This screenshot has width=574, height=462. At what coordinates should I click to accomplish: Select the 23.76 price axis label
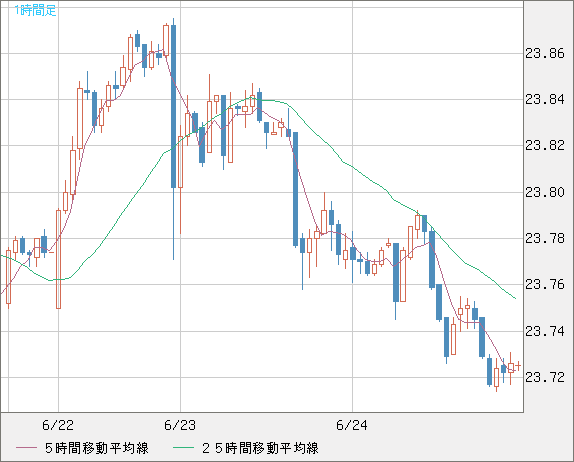pyautogui.click(x=545, y=284)
